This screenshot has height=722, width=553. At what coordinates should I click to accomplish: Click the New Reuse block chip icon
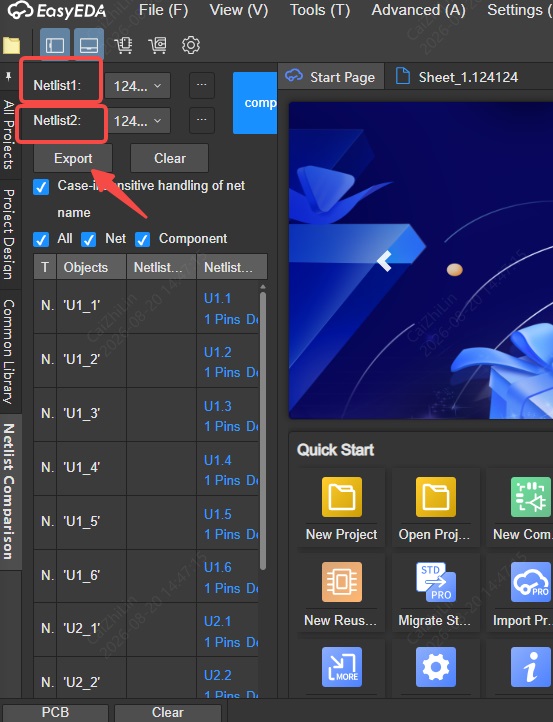(342, 582)
